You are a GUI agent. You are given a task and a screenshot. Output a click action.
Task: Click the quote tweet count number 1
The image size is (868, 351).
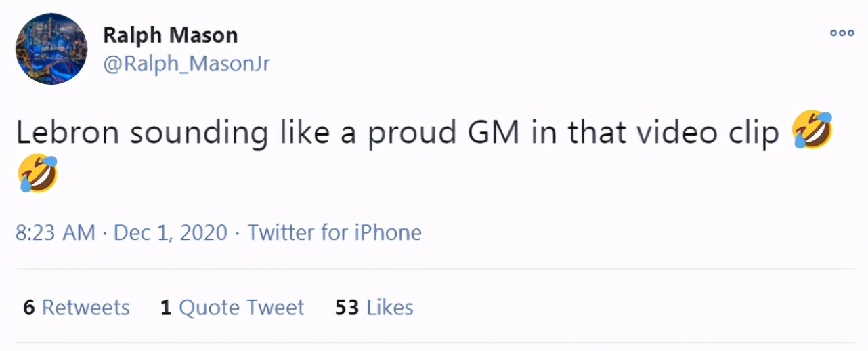[x=166, y=308]
